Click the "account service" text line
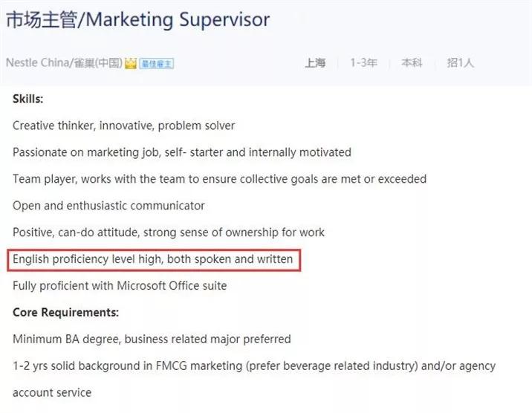 pyautogui.click(x=52, y=392)
